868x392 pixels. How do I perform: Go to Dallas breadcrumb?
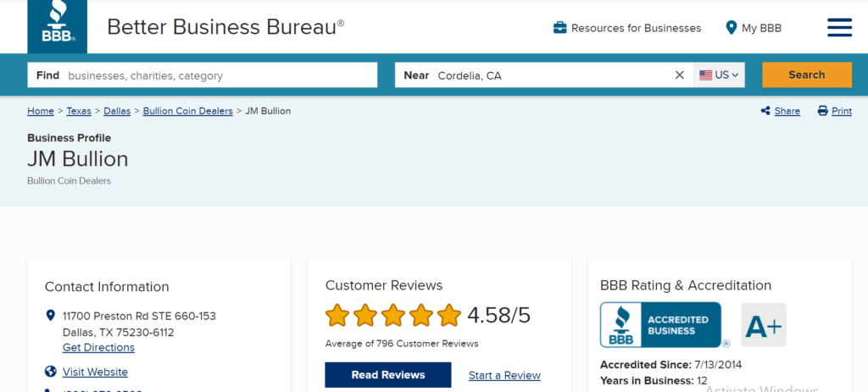point(117,111)
